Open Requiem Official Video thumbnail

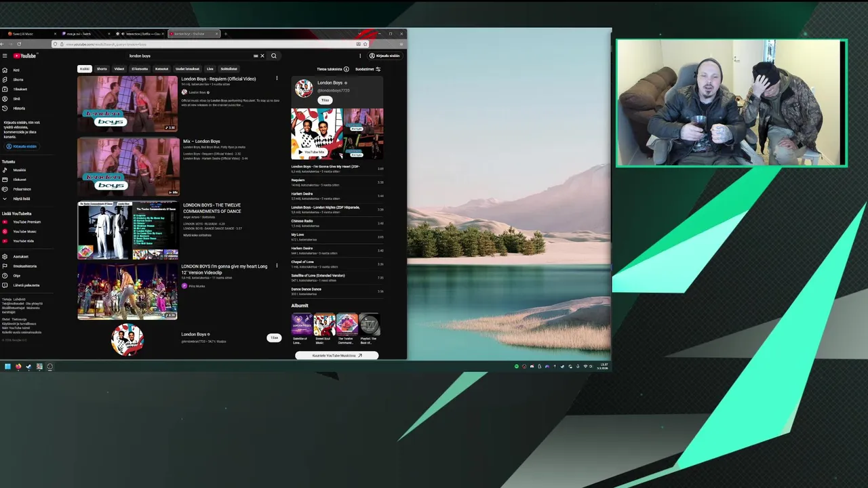(x=127, y=104)
